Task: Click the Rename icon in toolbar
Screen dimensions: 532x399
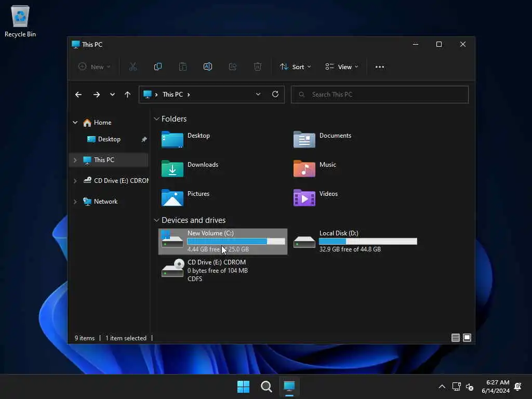Action: click(x=208, y=67)
